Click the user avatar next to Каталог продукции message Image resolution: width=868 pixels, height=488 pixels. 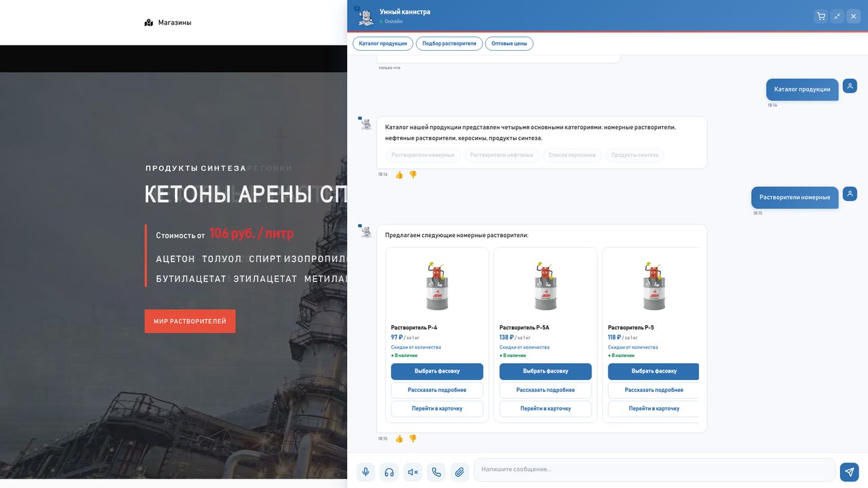coord(850,86)
